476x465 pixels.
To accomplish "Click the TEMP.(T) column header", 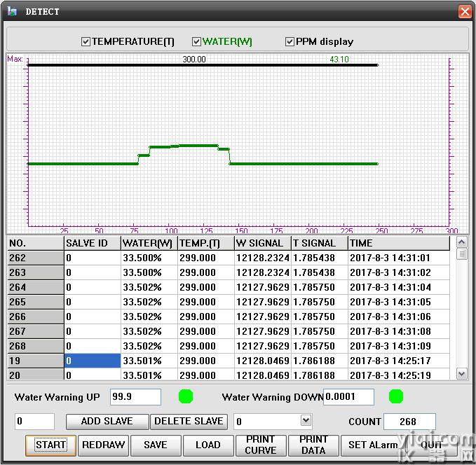I will [206, 243].
